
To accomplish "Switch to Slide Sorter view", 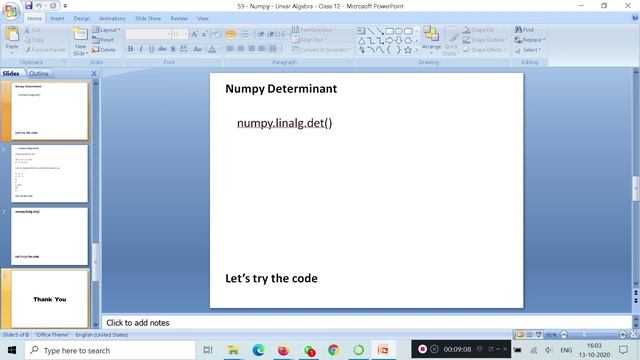I will point(529,335).
